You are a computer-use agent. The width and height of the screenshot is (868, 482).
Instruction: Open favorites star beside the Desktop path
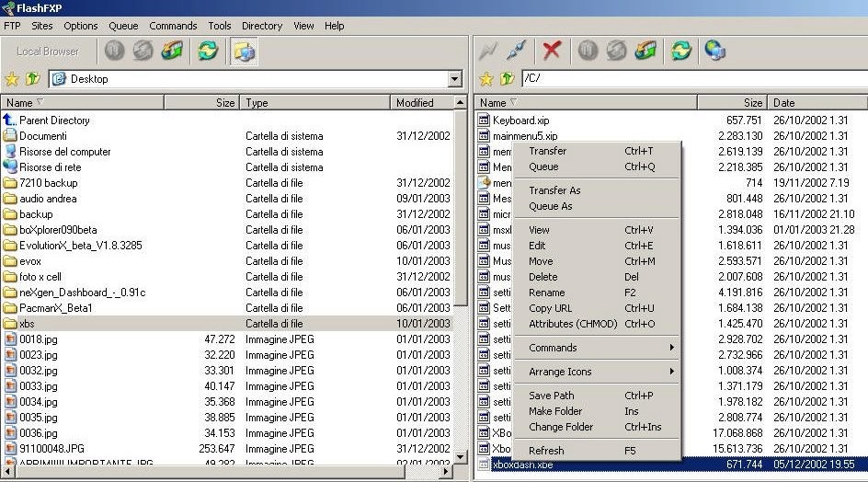tap(12, 79)
